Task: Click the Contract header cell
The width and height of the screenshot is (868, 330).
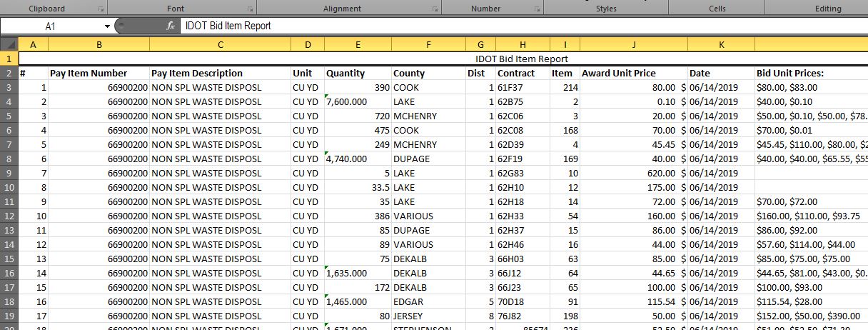Action: [523, 73]
